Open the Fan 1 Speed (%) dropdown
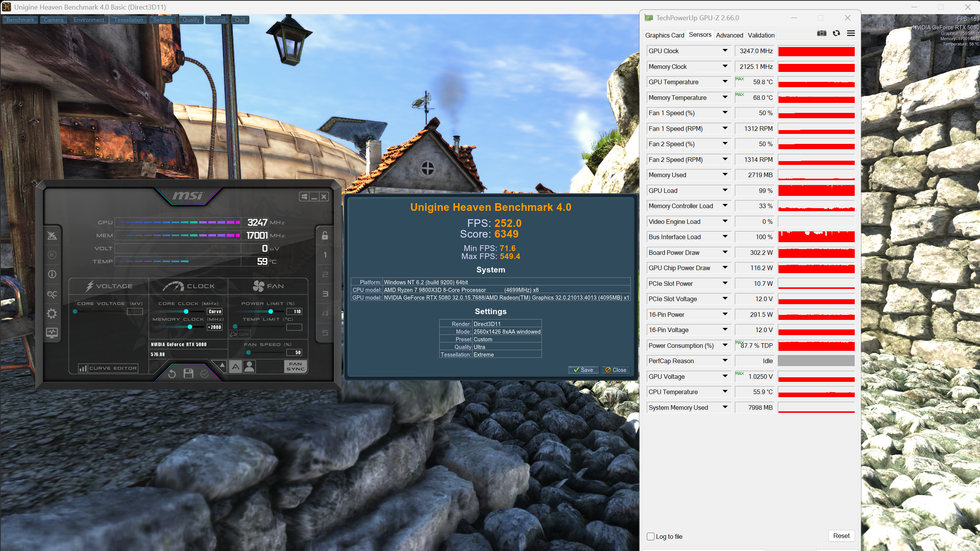Screen dimensions: 980x551 (725, 112)
